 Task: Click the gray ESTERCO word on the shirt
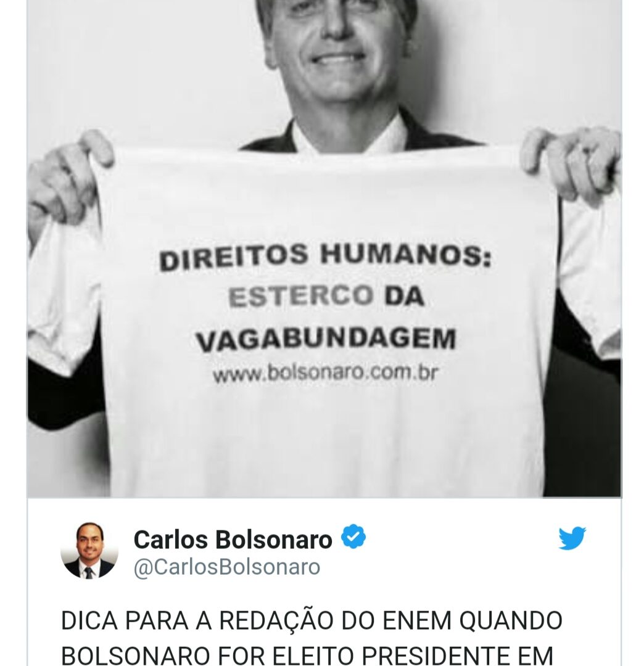pyautogui.click(x=300, y=295)
